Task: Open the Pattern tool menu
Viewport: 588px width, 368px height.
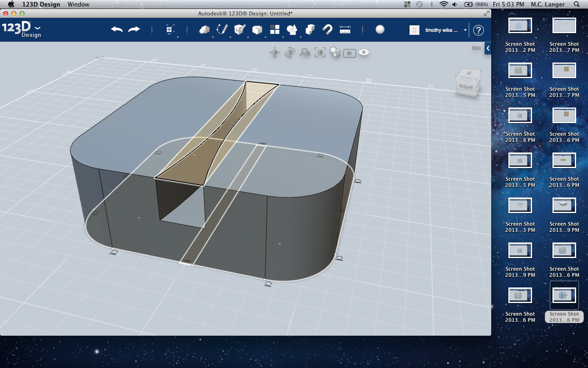Action: (275, 29)
